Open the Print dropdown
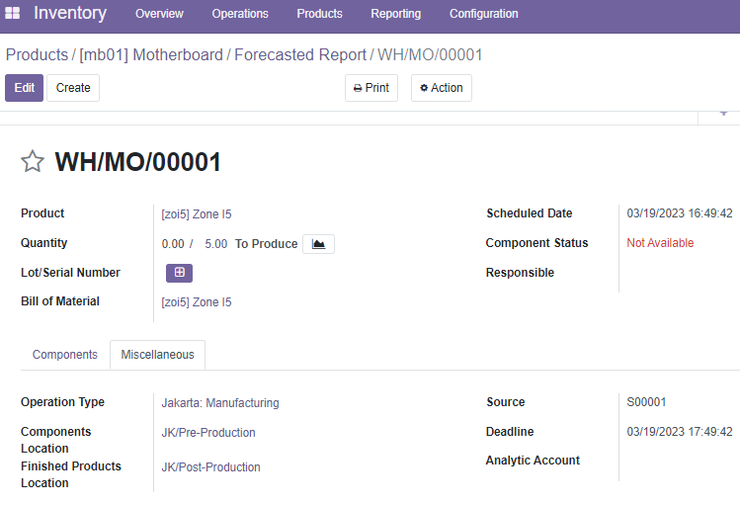 371,88
